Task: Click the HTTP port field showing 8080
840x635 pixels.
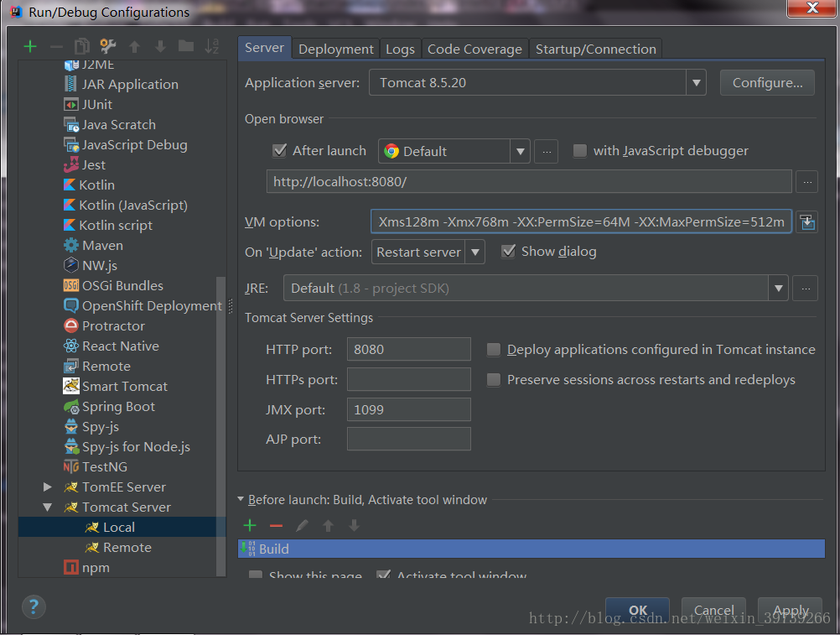Action: pyautogui.click(x=409, y=350)
